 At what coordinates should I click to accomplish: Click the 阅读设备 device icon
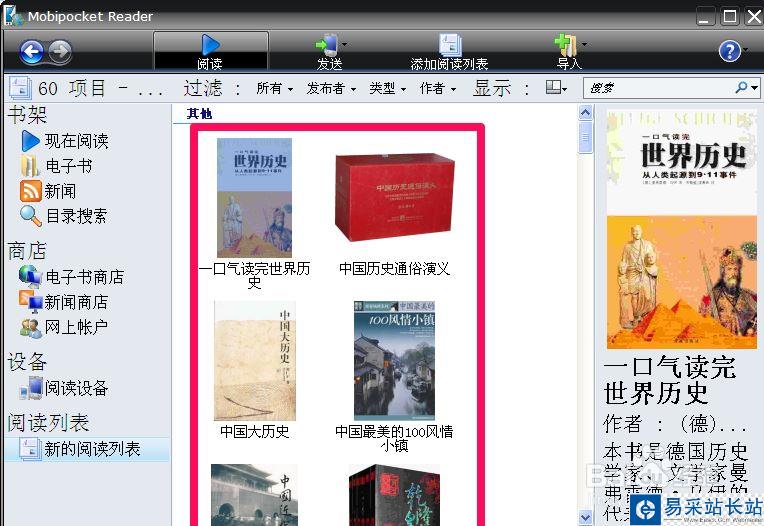point(31,389)
